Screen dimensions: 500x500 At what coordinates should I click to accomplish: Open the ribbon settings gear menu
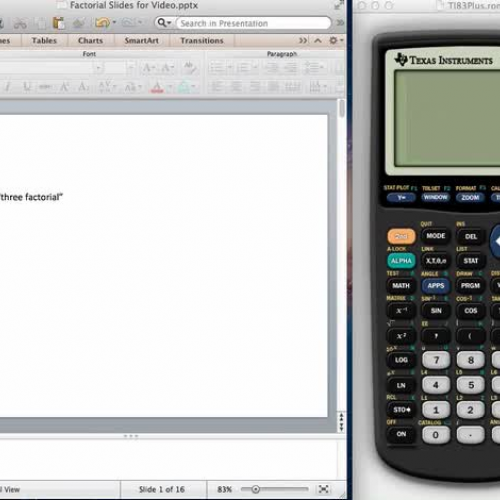point(335,41)
